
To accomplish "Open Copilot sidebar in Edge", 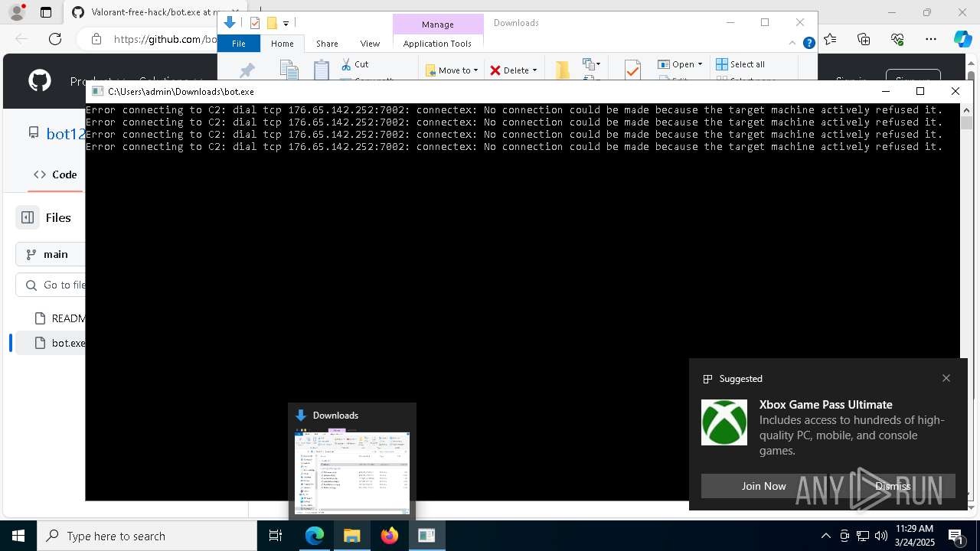I will pos(962,39).
